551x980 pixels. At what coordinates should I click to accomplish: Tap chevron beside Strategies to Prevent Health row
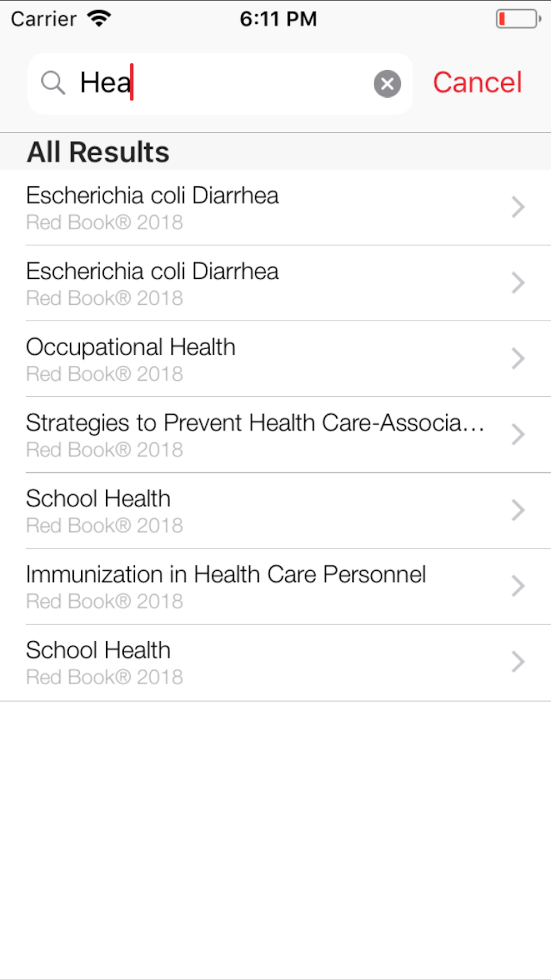518,435
